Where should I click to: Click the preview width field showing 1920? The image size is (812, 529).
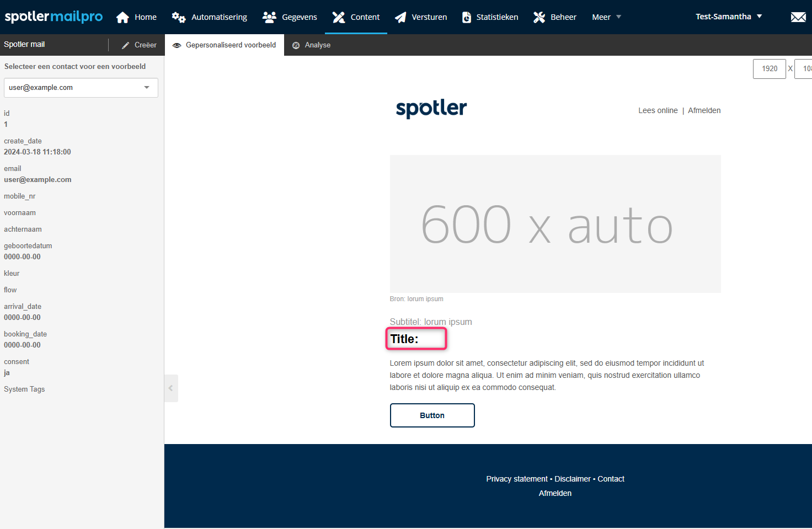pyautogui.click(x=769, y=68)
